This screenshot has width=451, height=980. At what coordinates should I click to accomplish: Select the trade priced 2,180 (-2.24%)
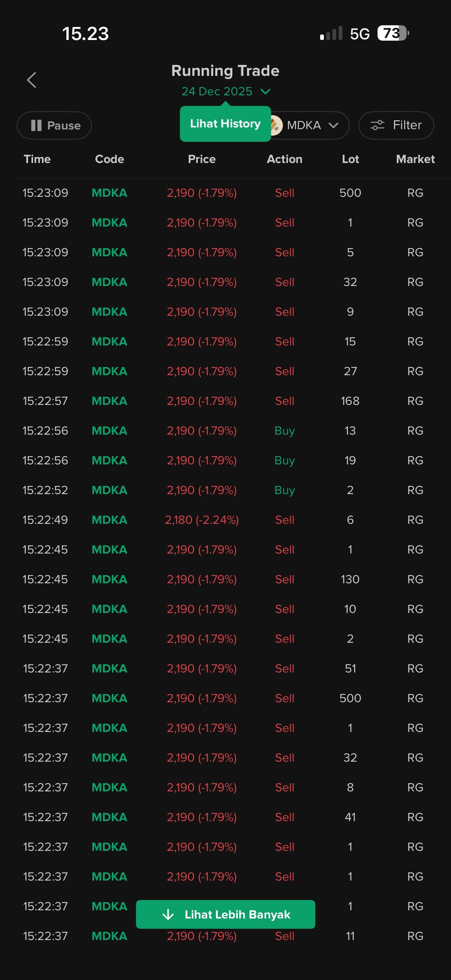click(x=202, y=520)
